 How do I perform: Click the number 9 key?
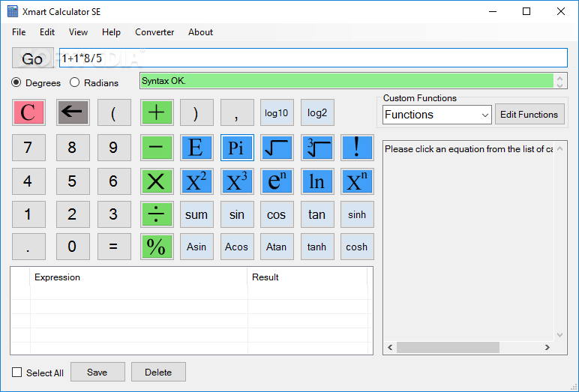tap(114, 148)
